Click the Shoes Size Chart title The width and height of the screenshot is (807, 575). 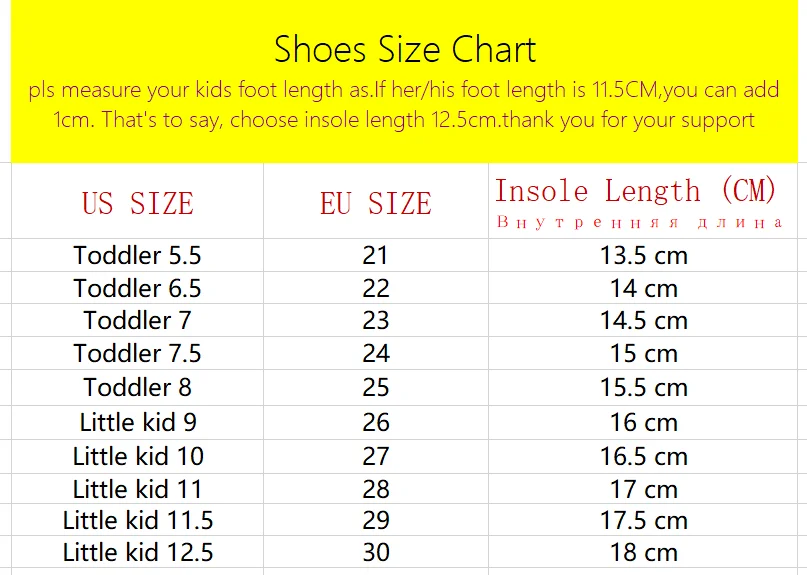click(x=405, y=49)
